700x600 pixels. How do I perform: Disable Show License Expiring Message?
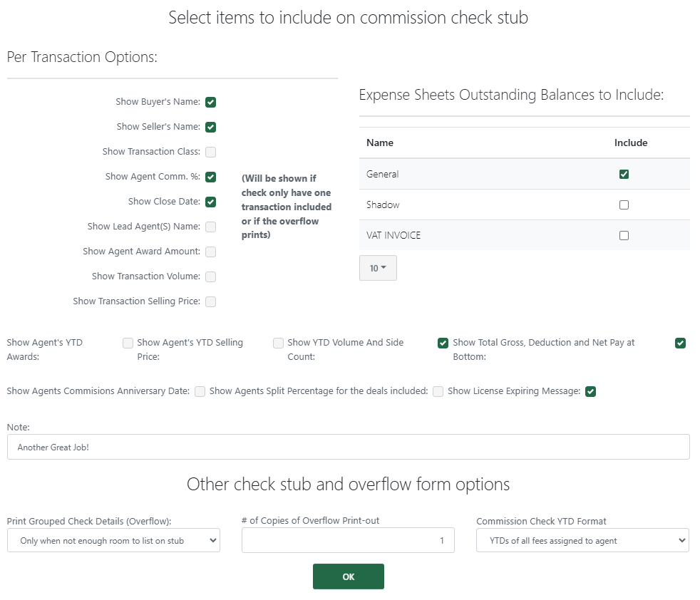(x=590, y=391)
